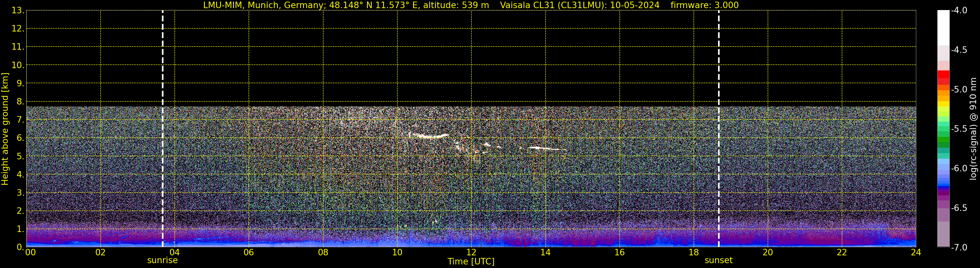Click the "-4.5" colorbar tick label

point(959,50)
